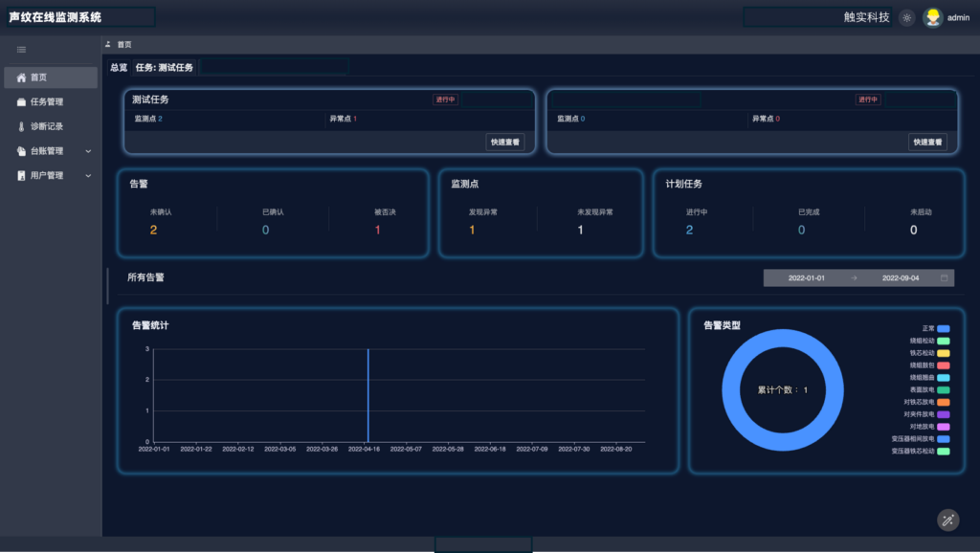Switch to the 总览 tab
The height and width of the screenshot is (553, 980).
click(119, 68)
